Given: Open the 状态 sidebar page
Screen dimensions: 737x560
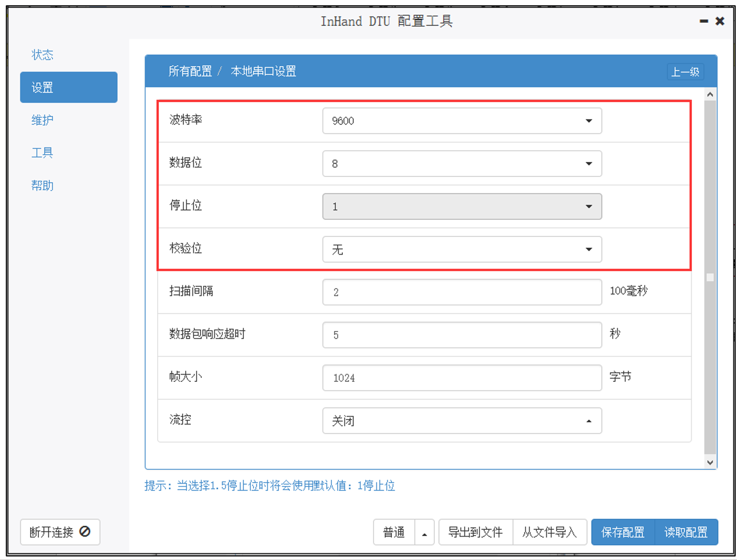Looking at the screenshot, I should [x=43, y=55].
